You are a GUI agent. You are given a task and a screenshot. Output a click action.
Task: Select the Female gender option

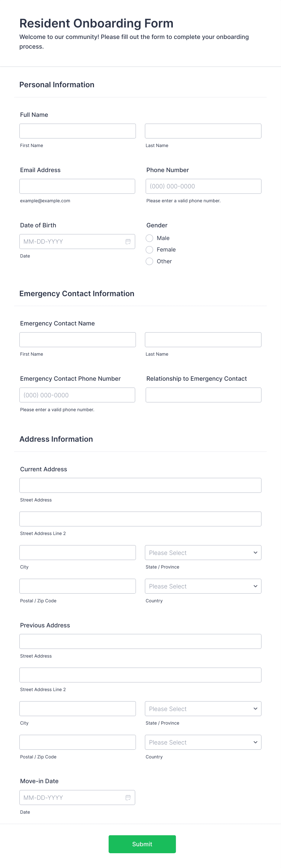point(150,250)
